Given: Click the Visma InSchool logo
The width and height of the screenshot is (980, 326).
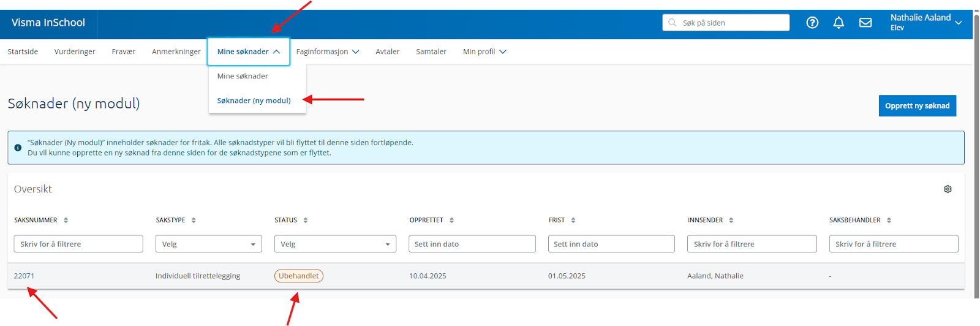Looking at the screenshot, I should (x=48, y=23).
